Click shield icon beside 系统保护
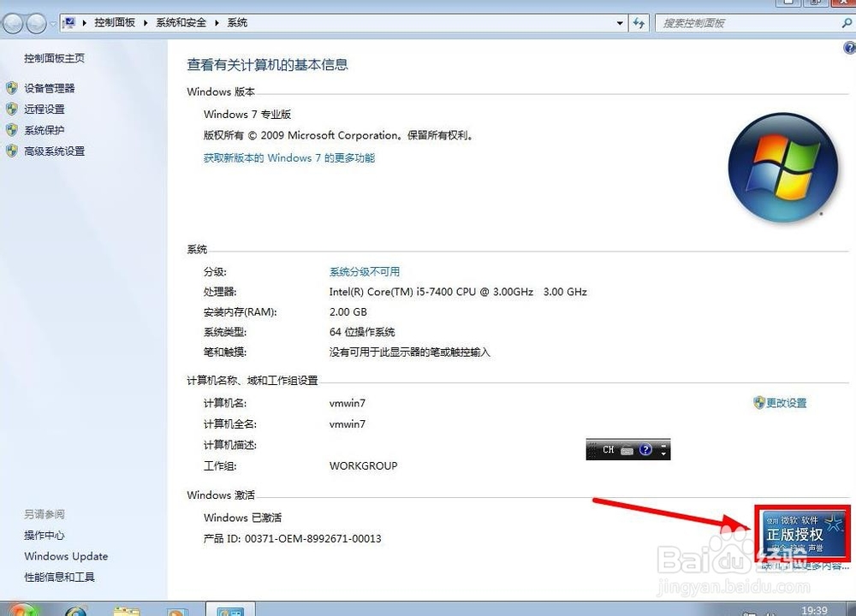The image size is (856, 616). 12,130
